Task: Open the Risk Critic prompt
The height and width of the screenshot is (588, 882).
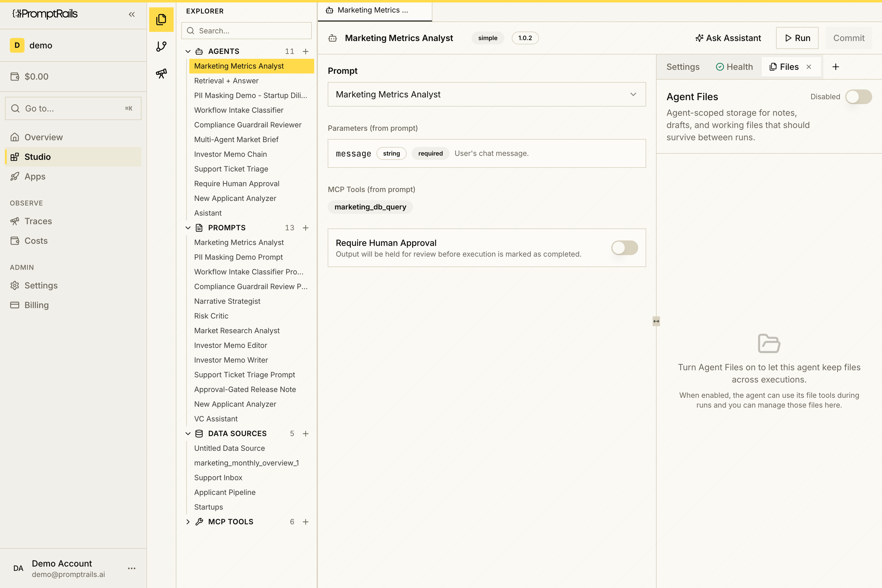Action: coord(251,316)
